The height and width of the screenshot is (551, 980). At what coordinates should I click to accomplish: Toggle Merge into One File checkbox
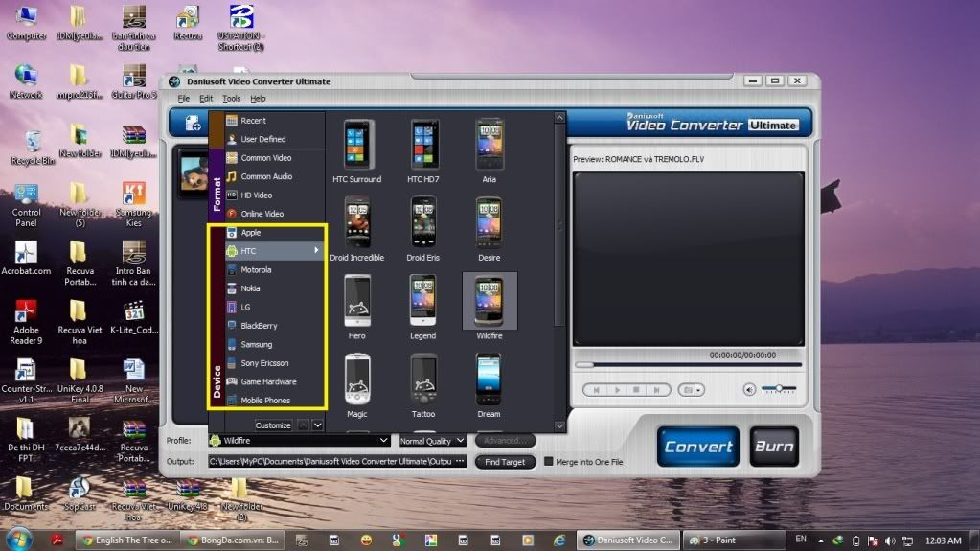pyautogui.click(x=549, y=462)
